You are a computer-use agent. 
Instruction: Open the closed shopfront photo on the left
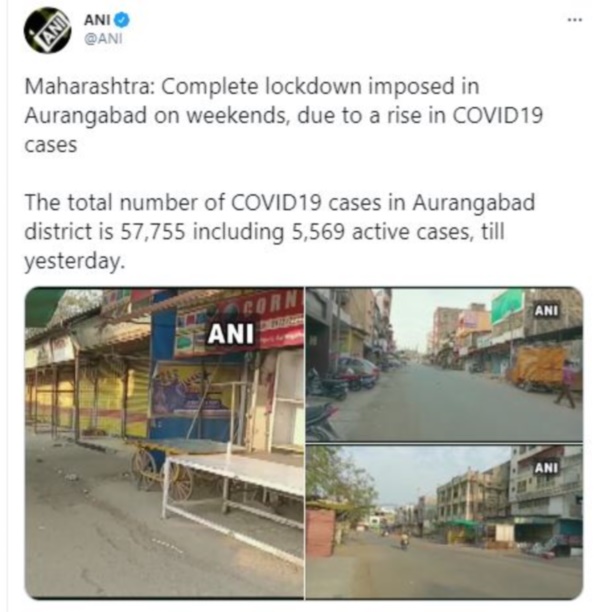pos(164,443)
